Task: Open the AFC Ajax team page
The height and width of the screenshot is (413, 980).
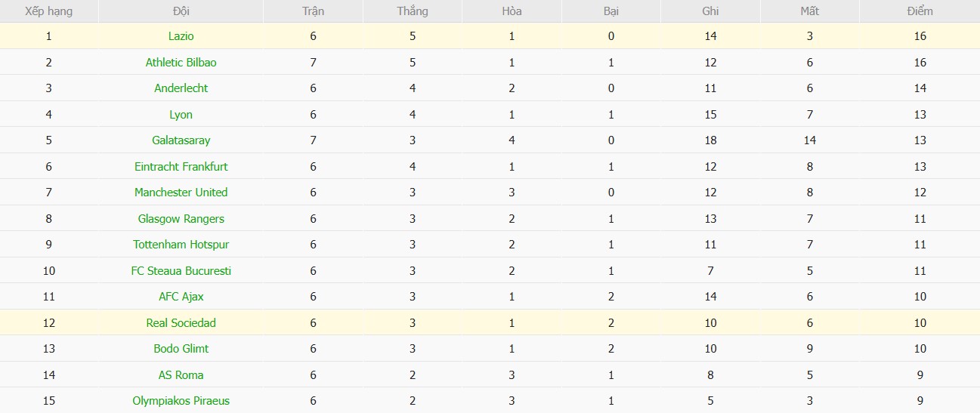Action: [x=181, y=297]
